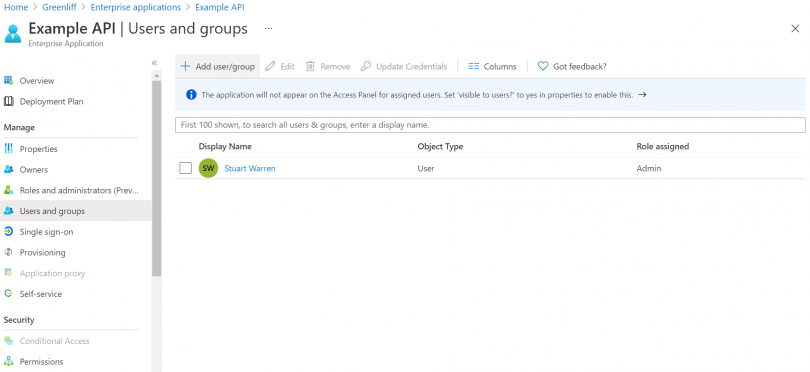Click the Properties bars icon
This screenshot has height=372, width=810.
8,149
